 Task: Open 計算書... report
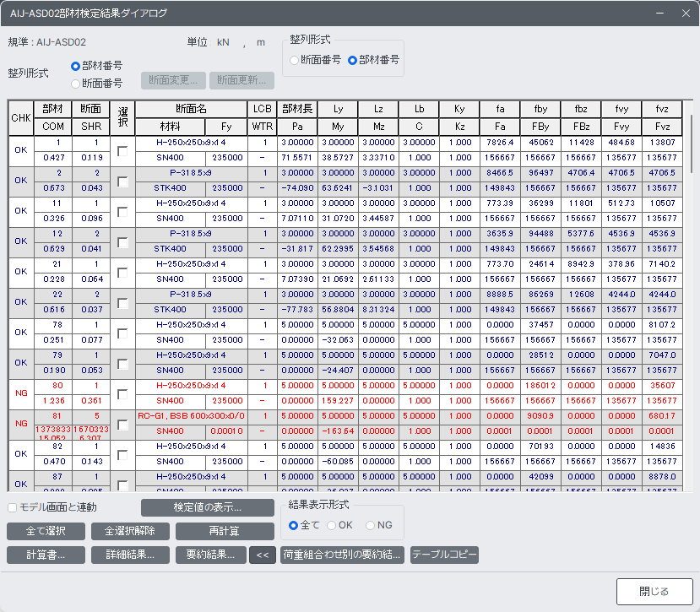coord(46,555)
